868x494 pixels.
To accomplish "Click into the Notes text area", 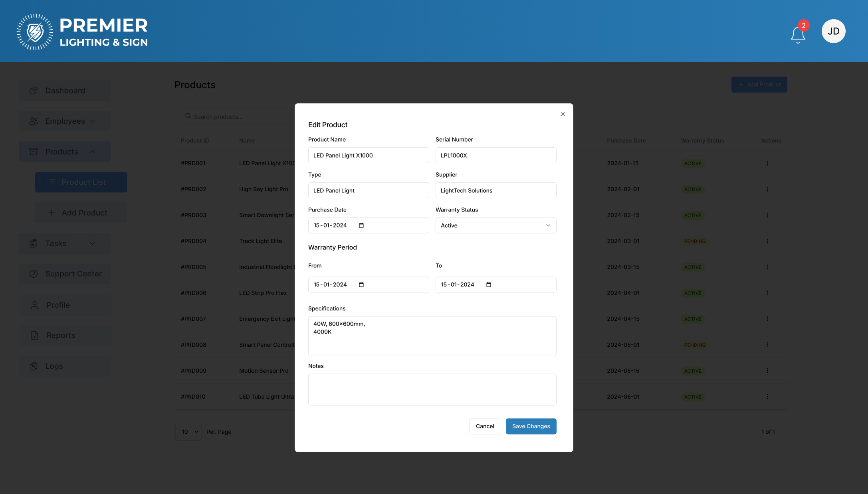I will (432, 389).
